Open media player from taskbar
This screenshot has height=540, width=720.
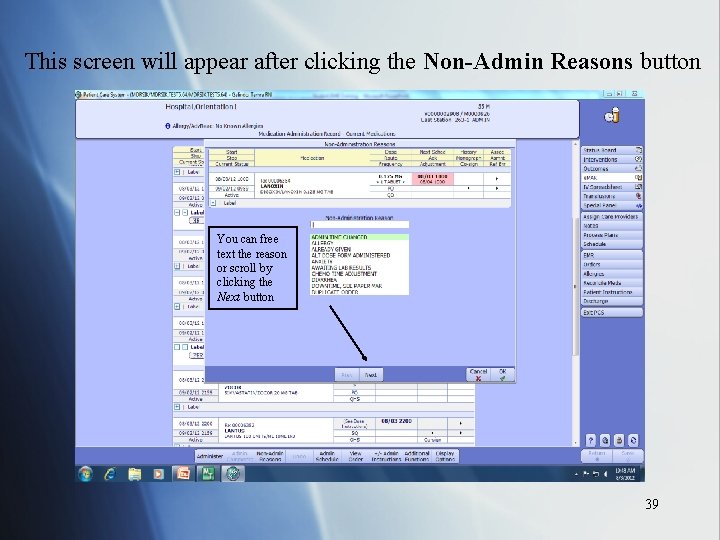158,473
